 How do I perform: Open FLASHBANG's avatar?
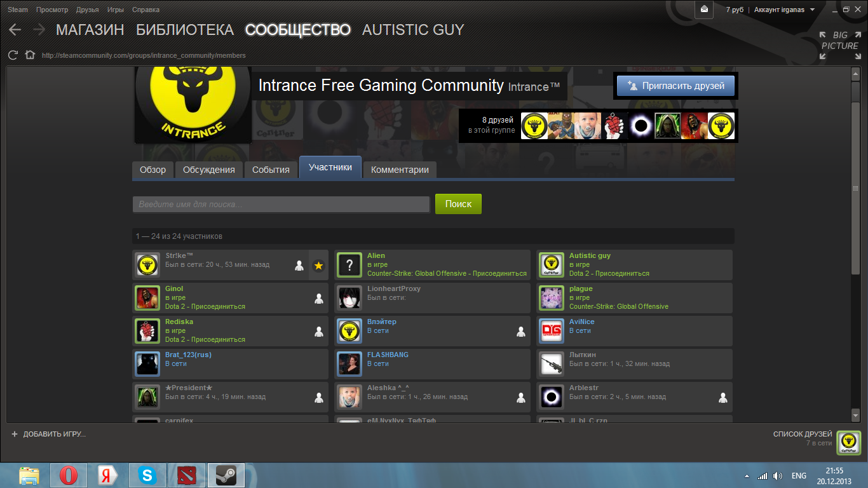coord(349,364)
